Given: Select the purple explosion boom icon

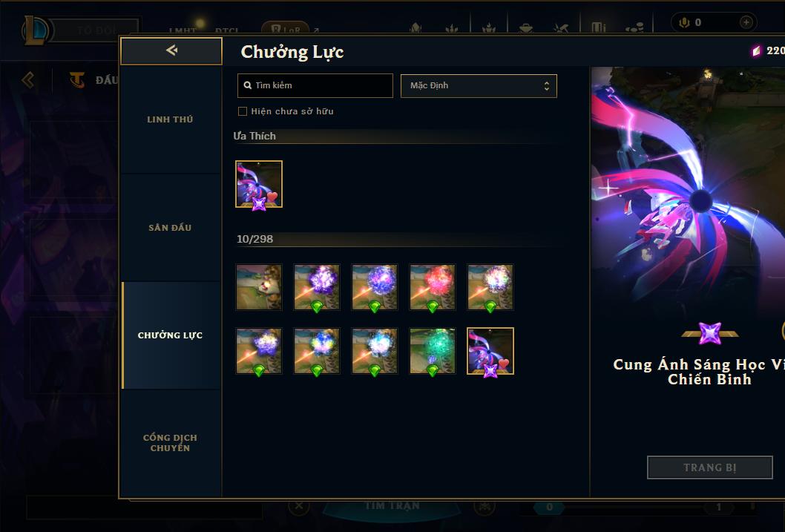Looking at the screenshot, I should (317, 287).
